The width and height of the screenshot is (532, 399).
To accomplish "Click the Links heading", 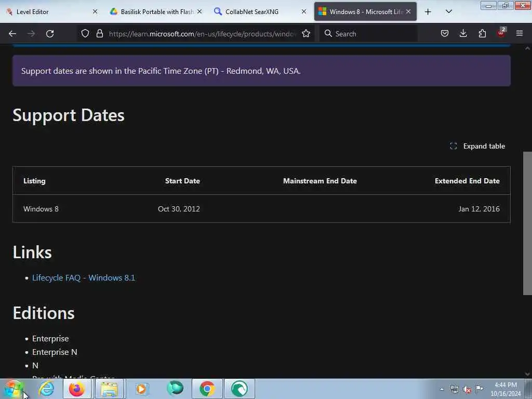I will tap(32, 252).
